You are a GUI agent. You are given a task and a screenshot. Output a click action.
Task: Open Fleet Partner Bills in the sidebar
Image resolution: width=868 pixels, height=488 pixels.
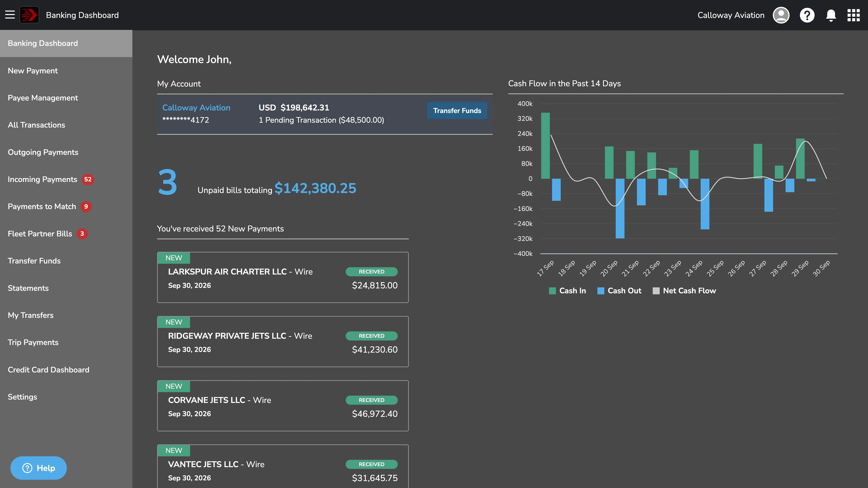[66, 234]
